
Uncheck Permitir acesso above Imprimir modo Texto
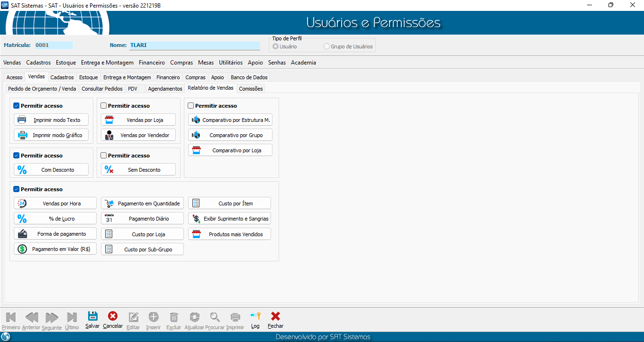(x=17, y=106)
